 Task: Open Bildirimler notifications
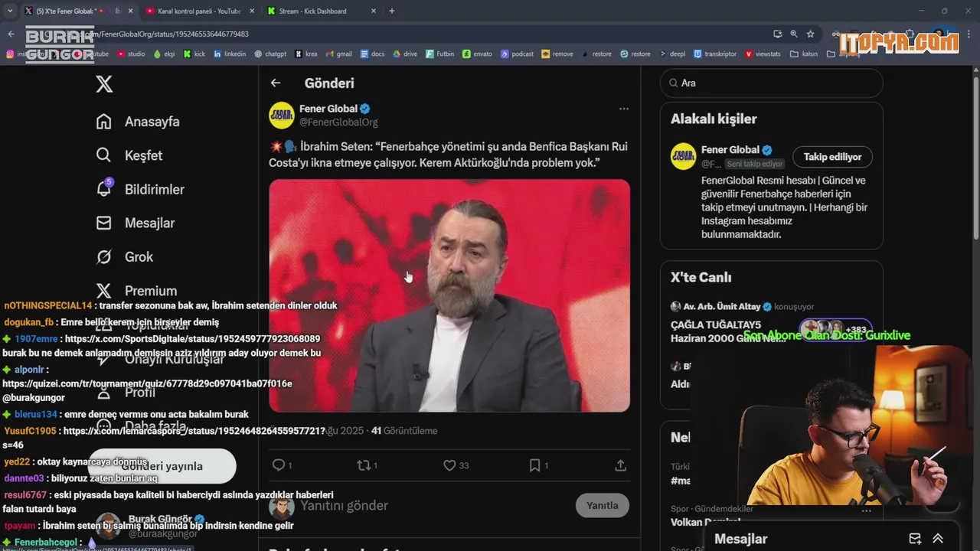[140, 189]
